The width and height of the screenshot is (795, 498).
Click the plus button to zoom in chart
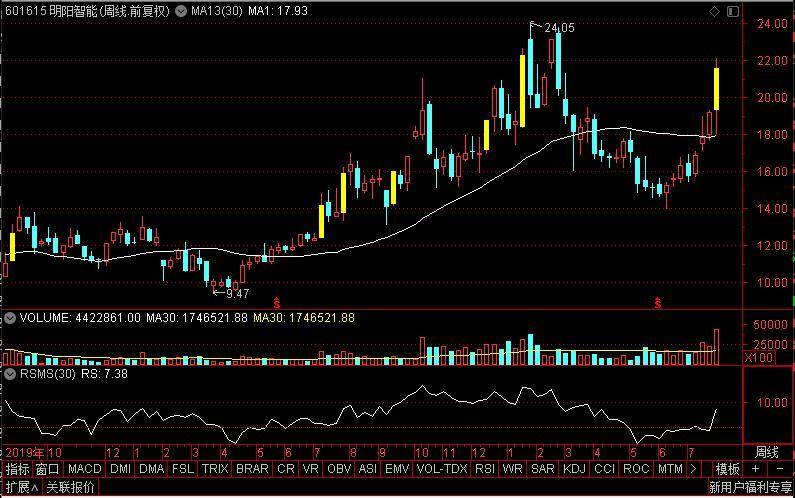pos(755,469)
